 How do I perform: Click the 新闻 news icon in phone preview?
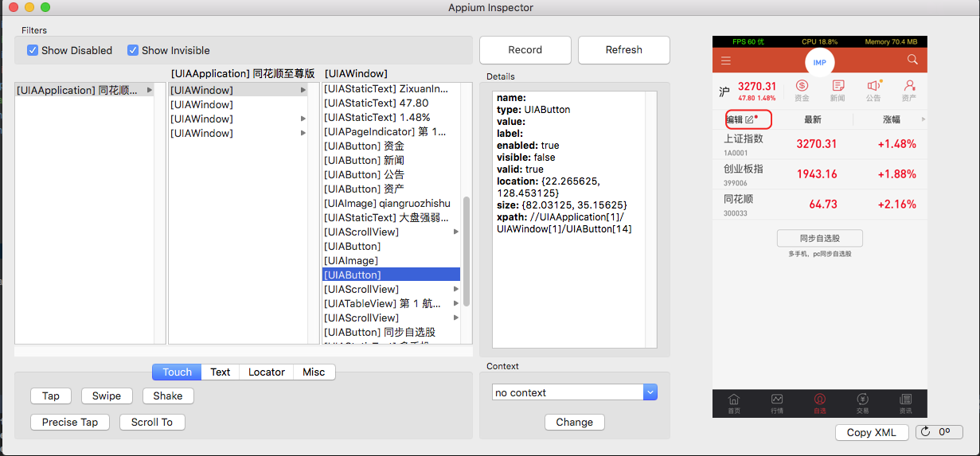[837, 86]
